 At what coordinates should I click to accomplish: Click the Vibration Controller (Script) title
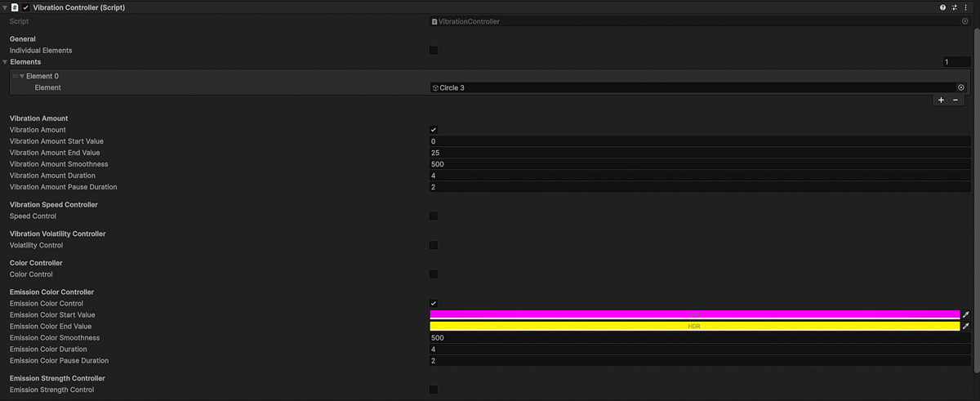point(79,7)
